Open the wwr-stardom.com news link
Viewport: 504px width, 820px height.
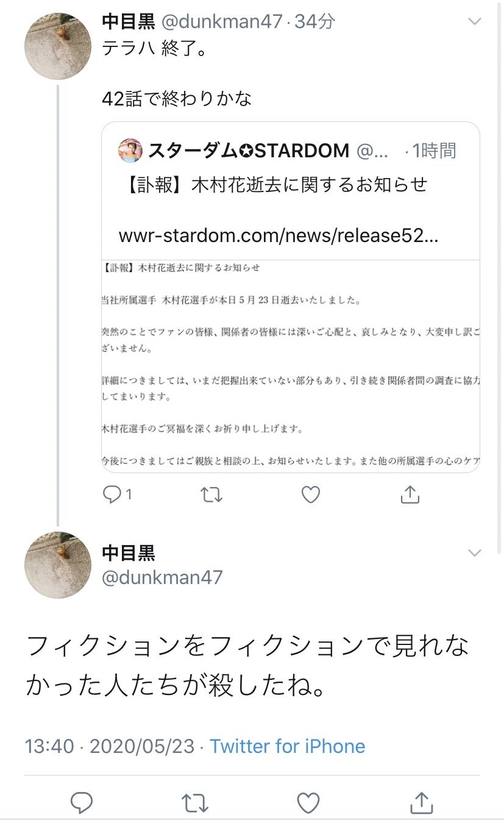pos(279,236)
